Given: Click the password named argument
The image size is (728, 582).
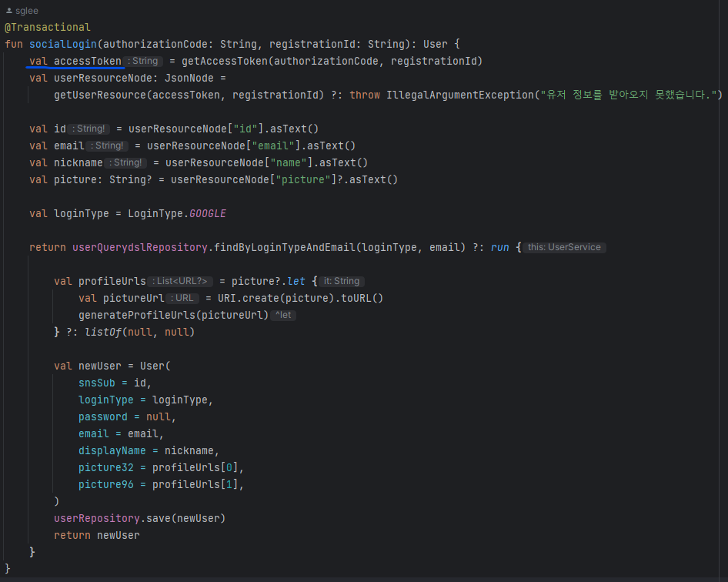Looking at the screenshot, I should (x=102, y=416).
